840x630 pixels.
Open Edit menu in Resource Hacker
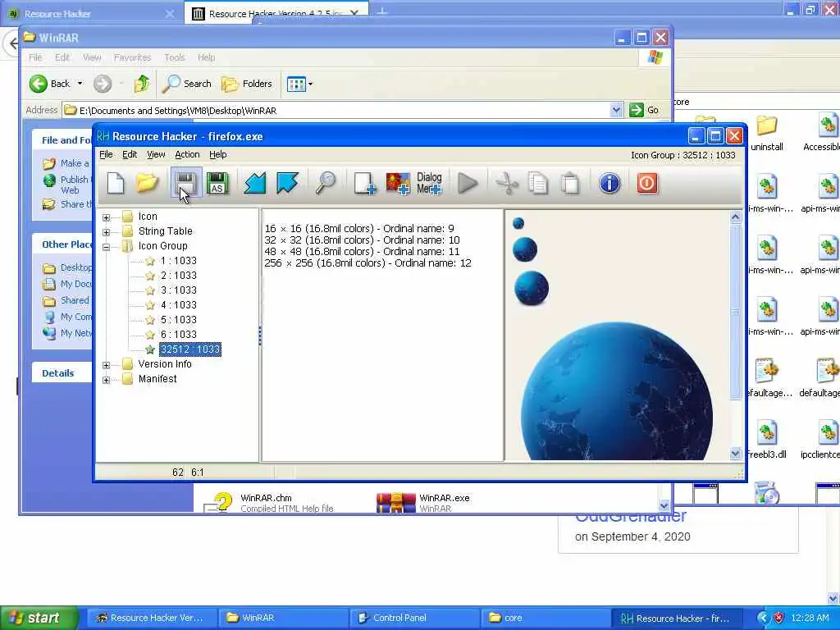(x=130, y=154)
